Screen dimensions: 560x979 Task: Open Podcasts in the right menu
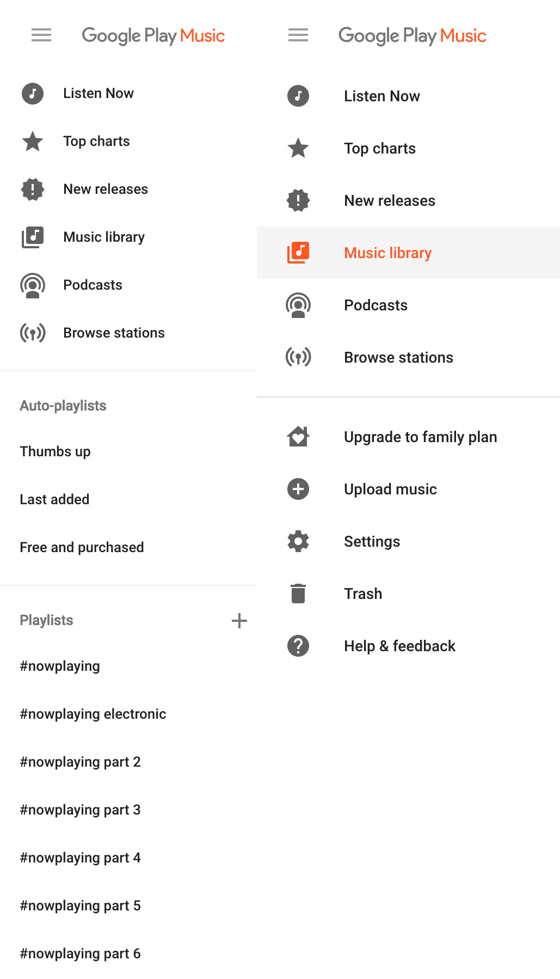click(376, 305)
